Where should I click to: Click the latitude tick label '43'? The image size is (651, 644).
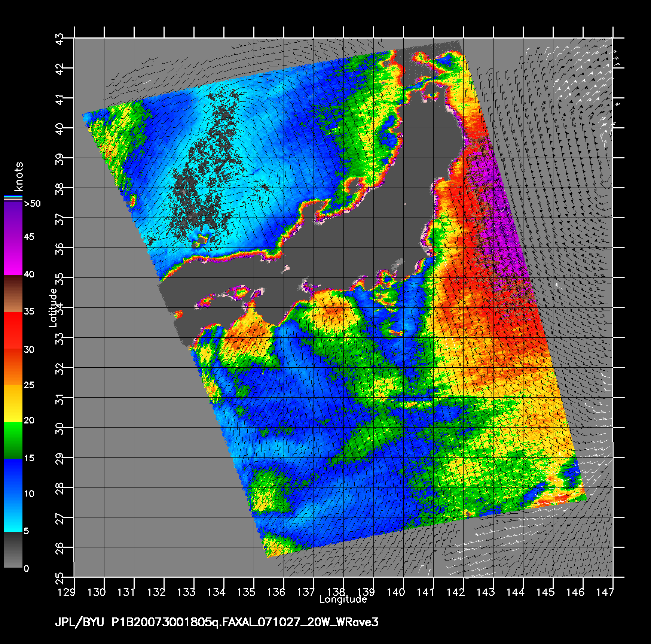[59, 39]
